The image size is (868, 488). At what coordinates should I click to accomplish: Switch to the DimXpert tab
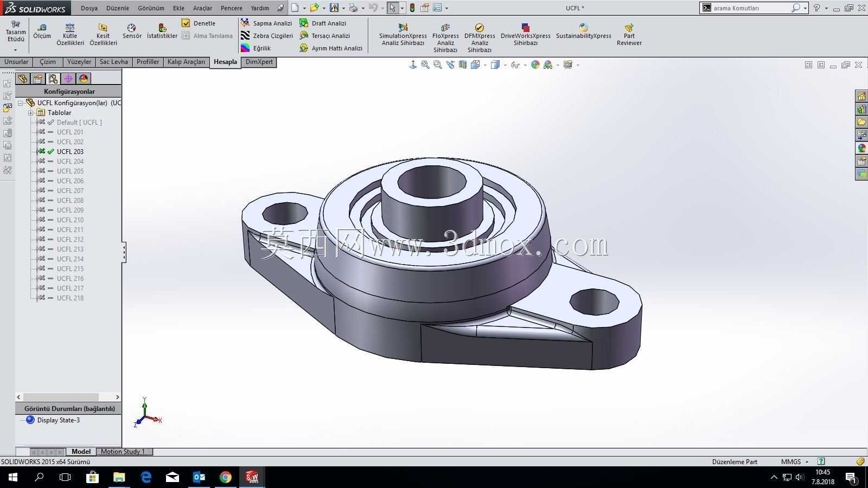coord(259,62)
